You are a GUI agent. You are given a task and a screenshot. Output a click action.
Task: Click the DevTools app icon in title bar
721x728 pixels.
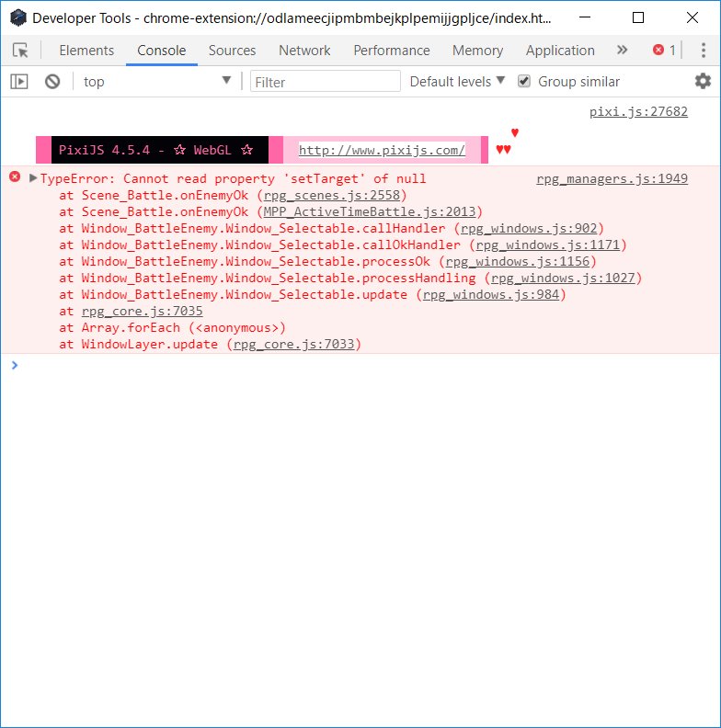point(18,18)
